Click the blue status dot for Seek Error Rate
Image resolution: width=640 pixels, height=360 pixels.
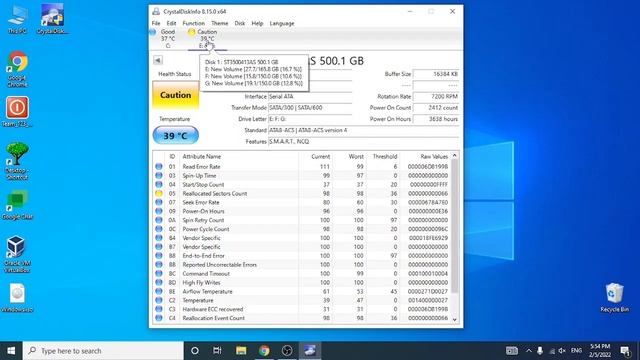point(159,202)
